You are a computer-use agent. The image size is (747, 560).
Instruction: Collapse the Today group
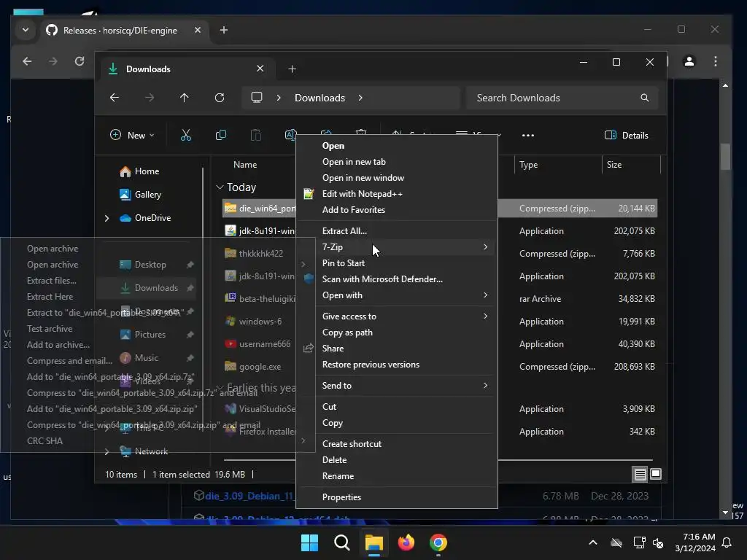click(x=220, y=187)
